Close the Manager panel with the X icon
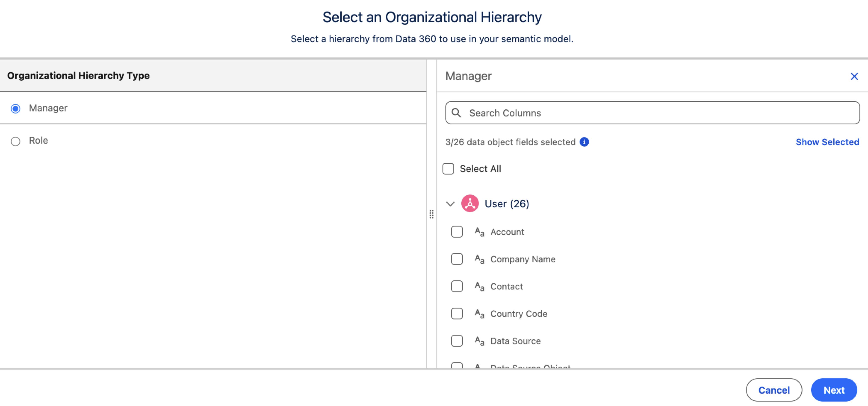The image size is (868, 406). point(854,76)
